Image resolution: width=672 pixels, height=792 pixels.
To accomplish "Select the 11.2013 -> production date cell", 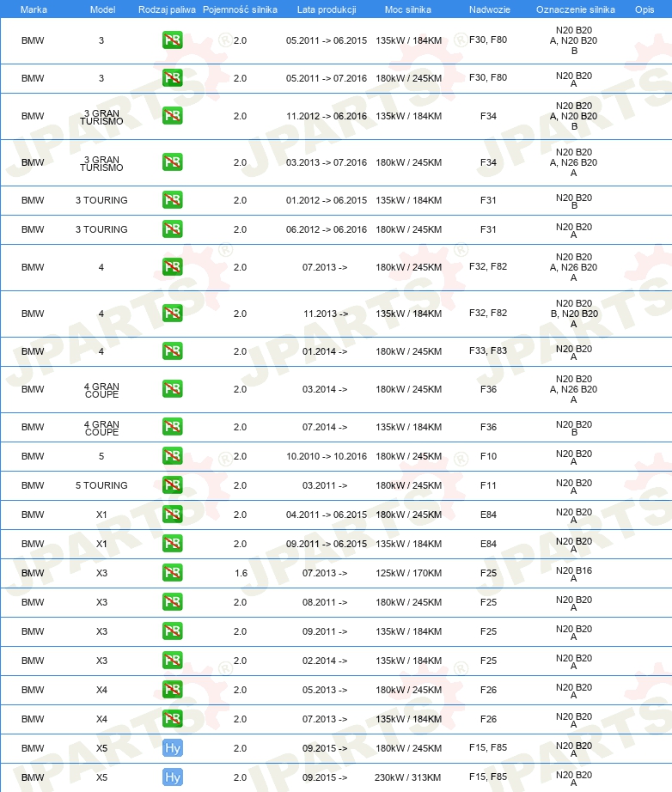I will (x=326, y=314).
